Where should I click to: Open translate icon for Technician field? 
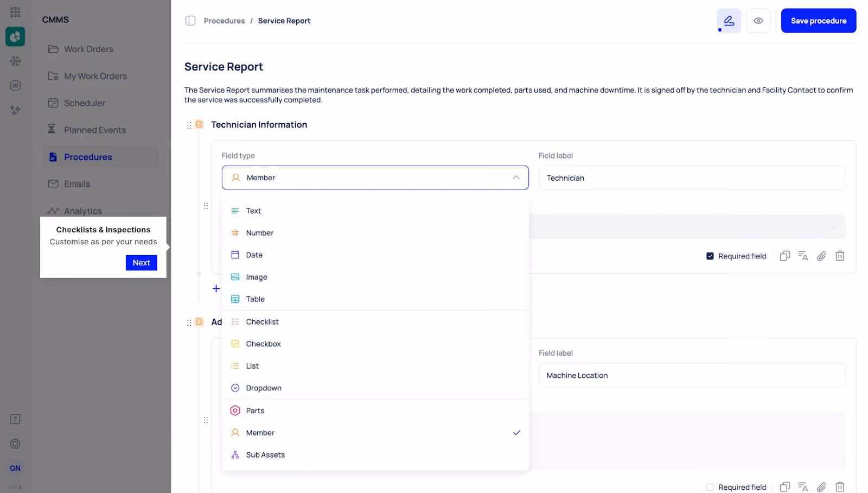(x=803, y=256)
